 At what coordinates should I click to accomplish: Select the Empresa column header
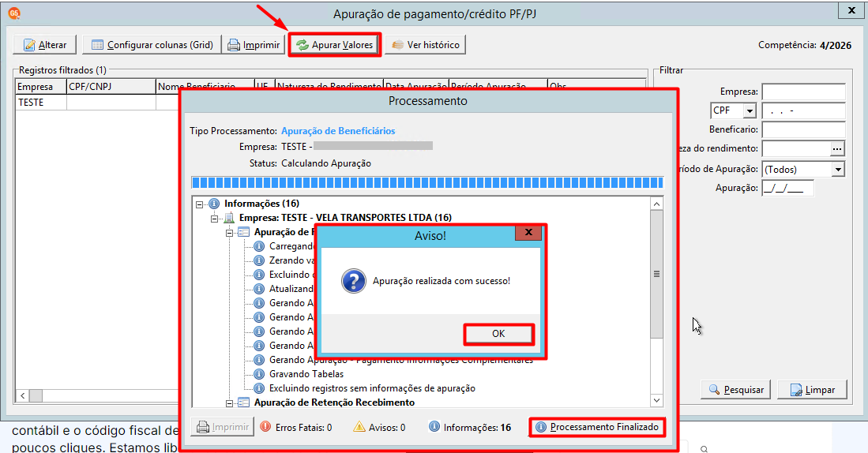coord(41,87)
